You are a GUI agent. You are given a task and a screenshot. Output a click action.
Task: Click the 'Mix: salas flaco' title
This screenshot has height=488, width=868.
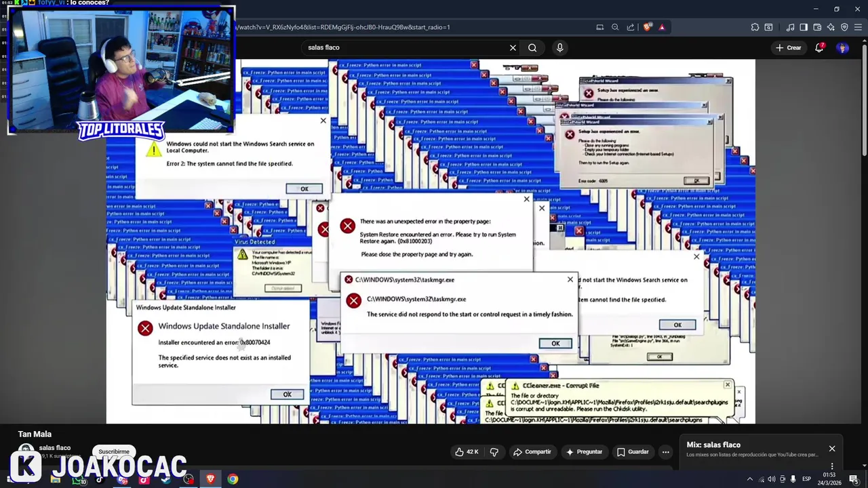pyautogui.click(x=713, y=445)
